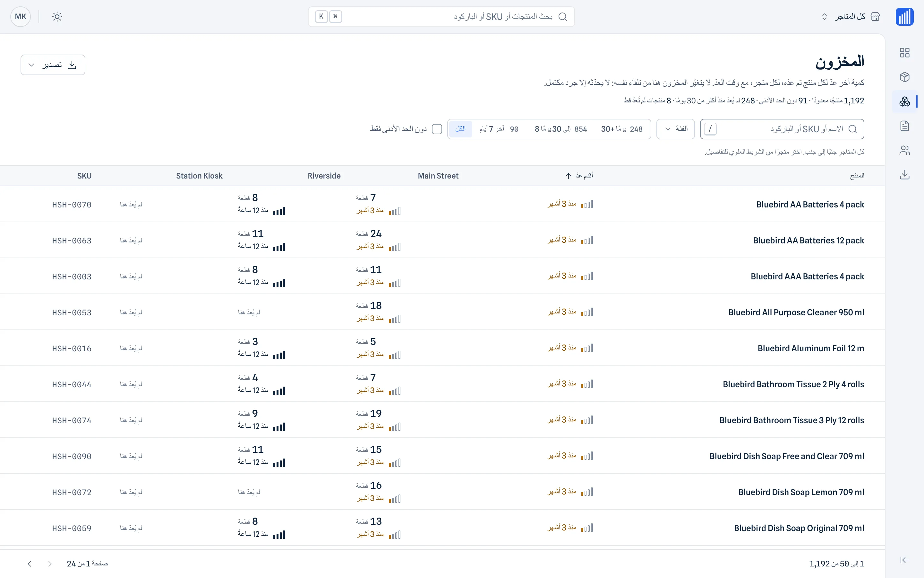Enable the دون الحد الأدنى فقط checkbox
This screenshot has height=578, width=924.
point(437,129)
